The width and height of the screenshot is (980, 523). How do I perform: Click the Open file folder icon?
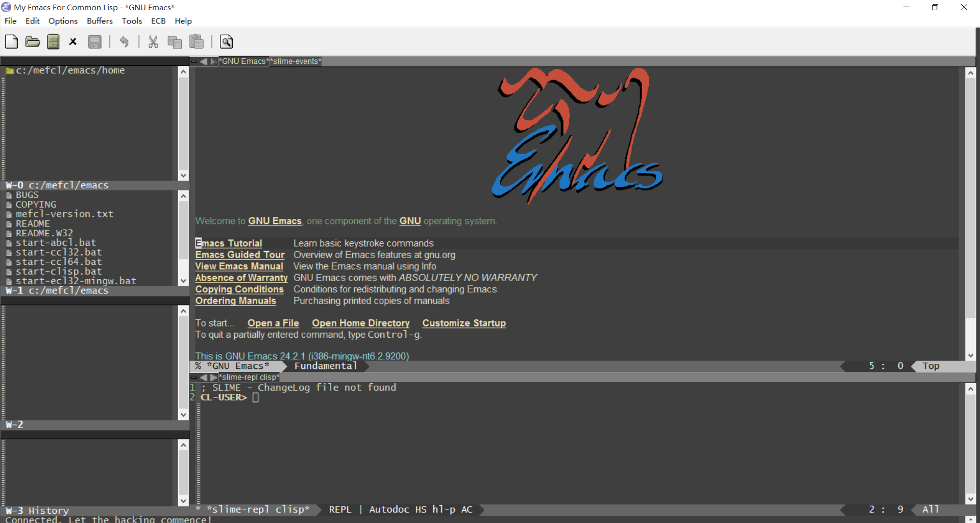coord(33,42)
